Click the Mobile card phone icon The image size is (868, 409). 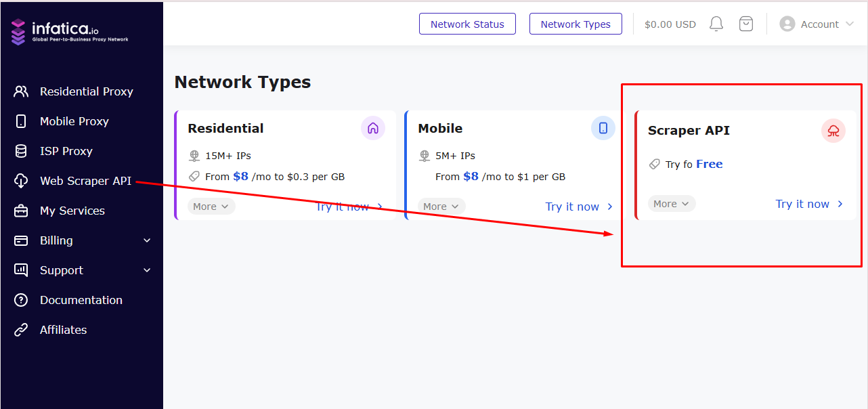603,128
